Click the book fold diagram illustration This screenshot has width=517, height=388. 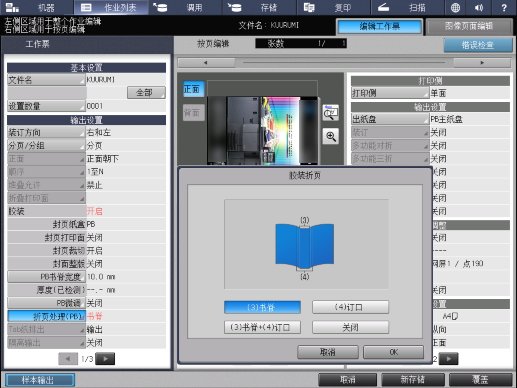tap(305, 247)
